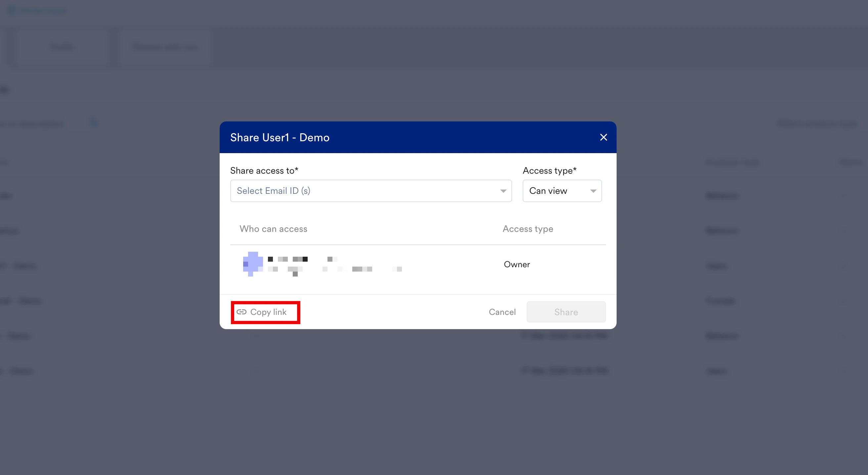Click the chain-link icon beside Copy link
The image size is (868, 475).
pyautogui.click(x=241, y=312)
